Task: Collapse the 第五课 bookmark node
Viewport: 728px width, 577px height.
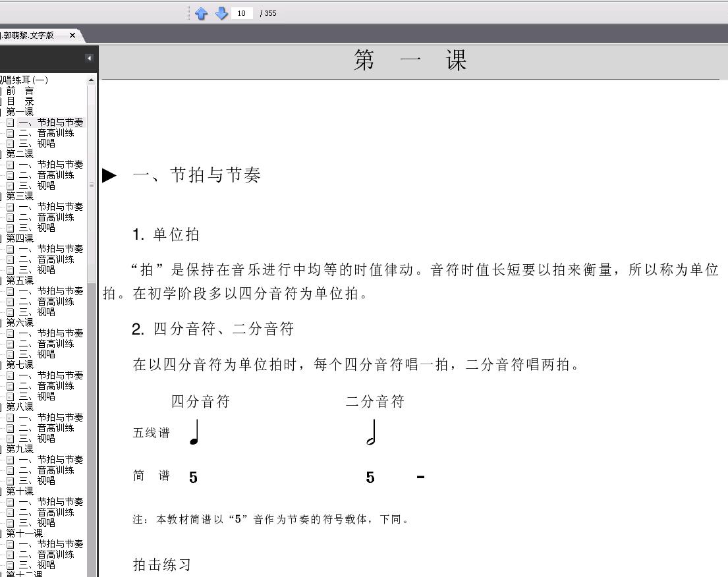Action: 1,281
